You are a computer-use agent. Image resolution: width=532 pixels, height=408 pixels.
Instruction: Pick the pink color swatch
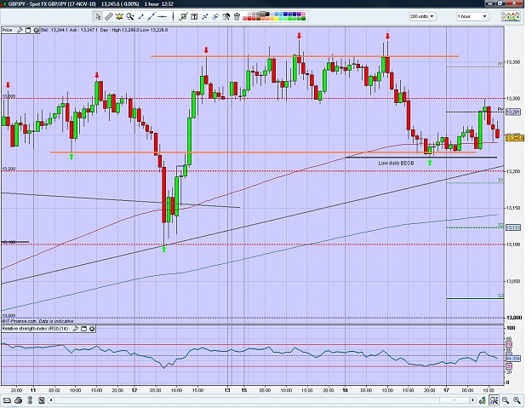(303, 14)
